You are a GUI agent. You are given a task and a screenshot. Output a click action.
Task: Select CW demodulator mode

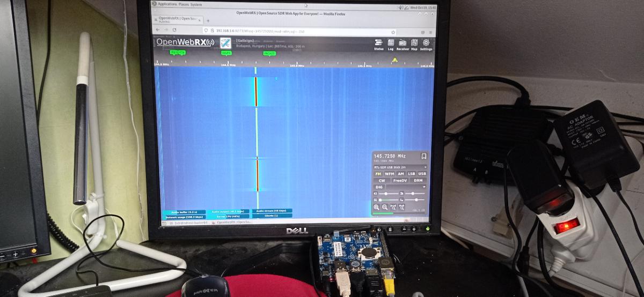click(x=382, y=181)
